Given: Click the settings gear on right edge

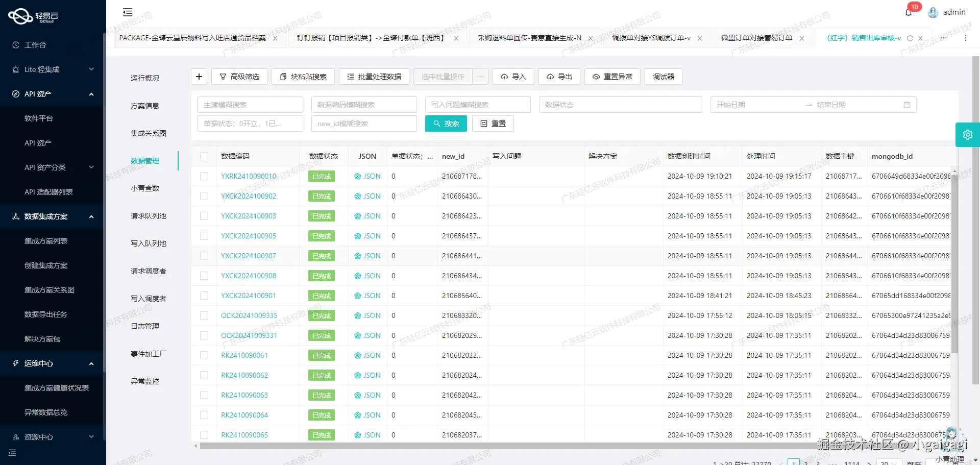Looking at the screenshot, I should pos(968,134).
